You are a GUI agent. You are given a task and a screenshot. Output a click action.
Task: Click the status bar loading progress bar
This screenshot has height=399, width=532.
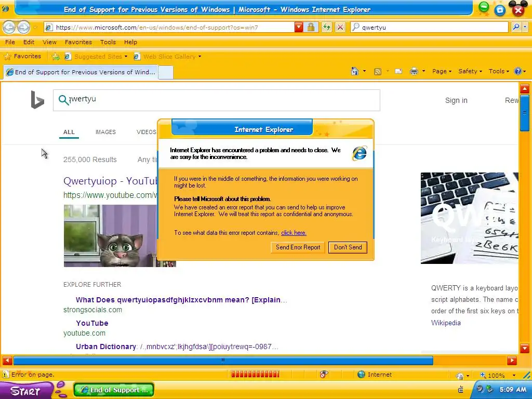tap(255, 374)
